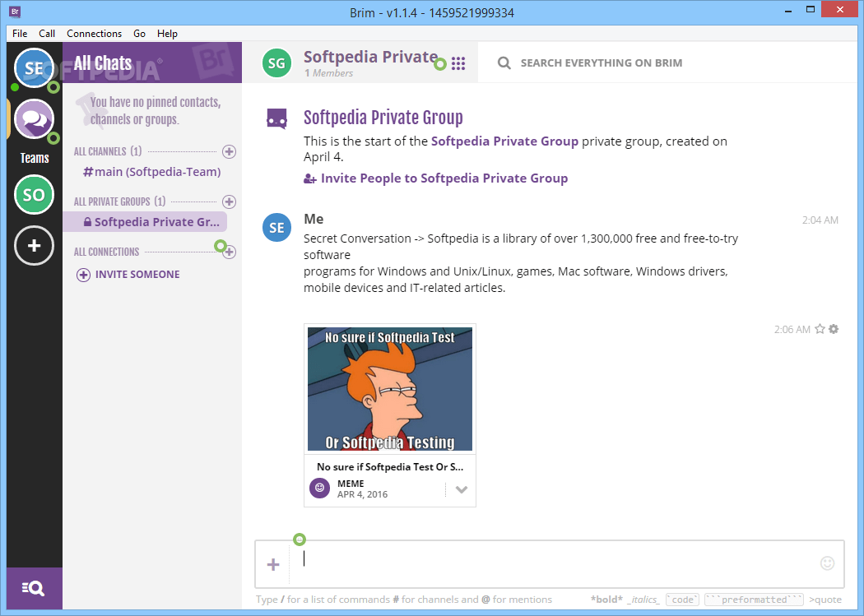Click the Me sender name
This screenshot has height=616, width=864.
(314, 219)
